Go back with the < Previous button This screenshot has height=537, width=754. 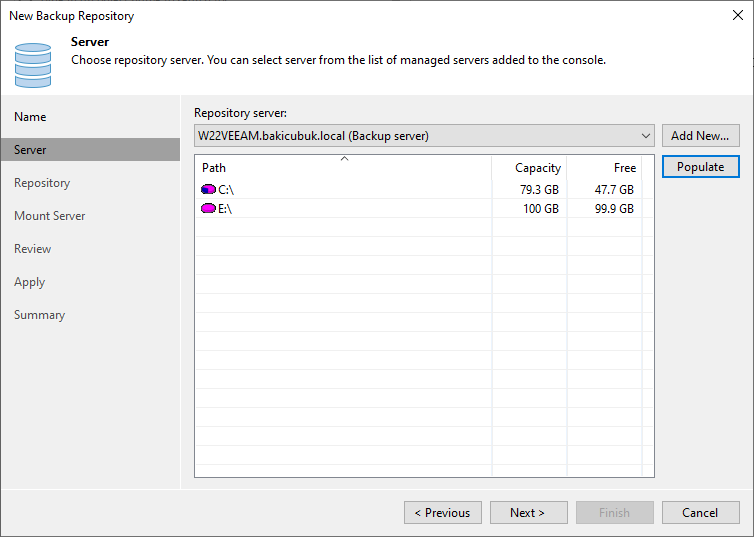(x=442, y=513)
